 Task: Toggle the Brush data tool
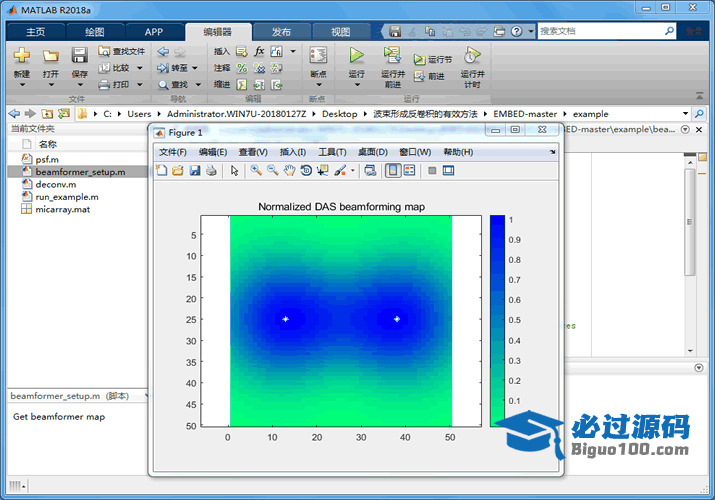[x=340, y=170]
